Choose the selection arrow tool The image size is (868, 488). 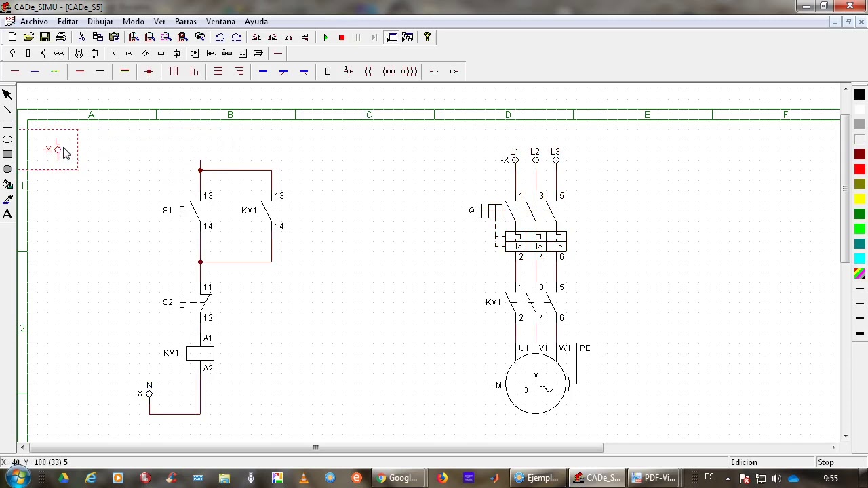(x=7, y=95)
